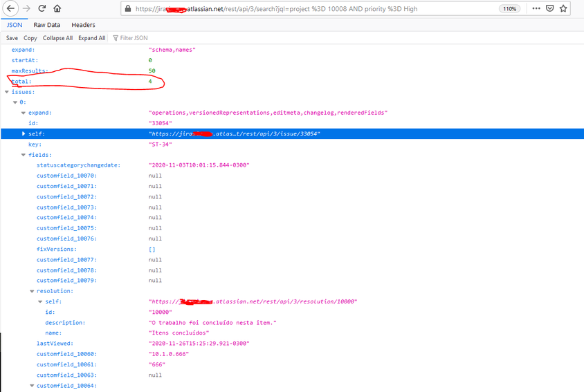This screenshot has width=584, height=392.
Task: Select the customfield_10073 row
Action: pos(292,207)
